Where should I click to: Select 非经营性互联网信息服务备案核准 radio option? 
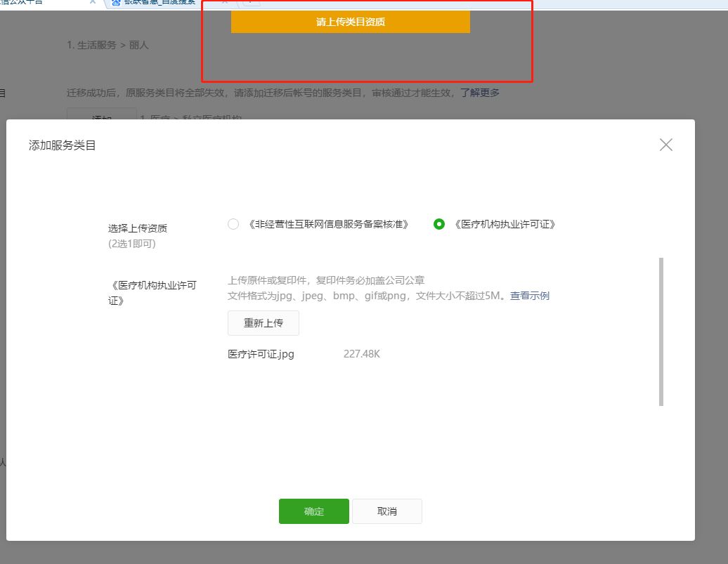233,224
